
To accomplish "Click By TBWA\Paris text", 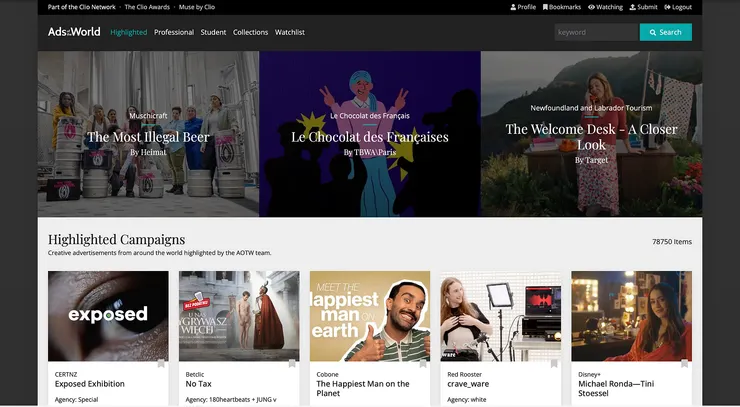I will [370, 152].
